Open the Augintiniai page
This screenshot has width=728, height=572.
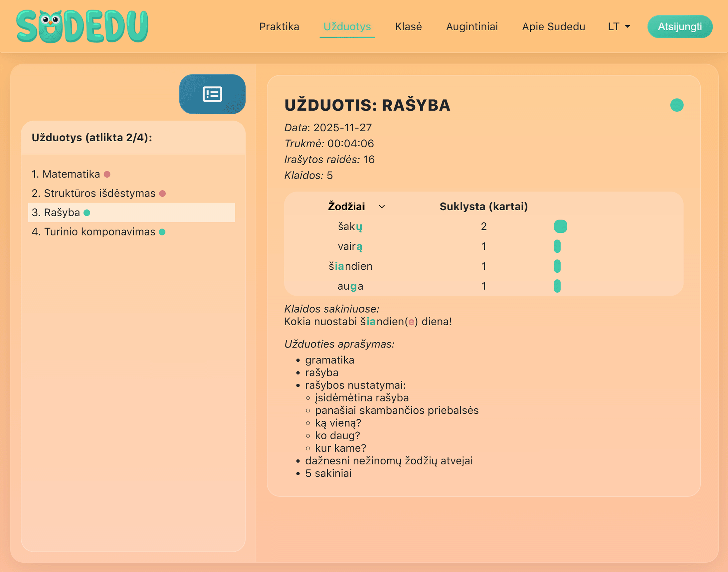point(471,27)
